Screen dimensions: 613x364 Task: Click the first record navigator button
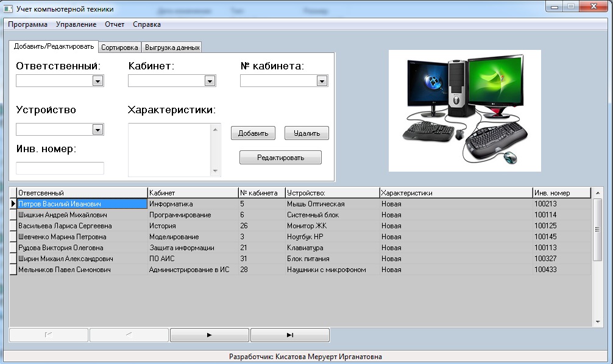click(49, 335)
